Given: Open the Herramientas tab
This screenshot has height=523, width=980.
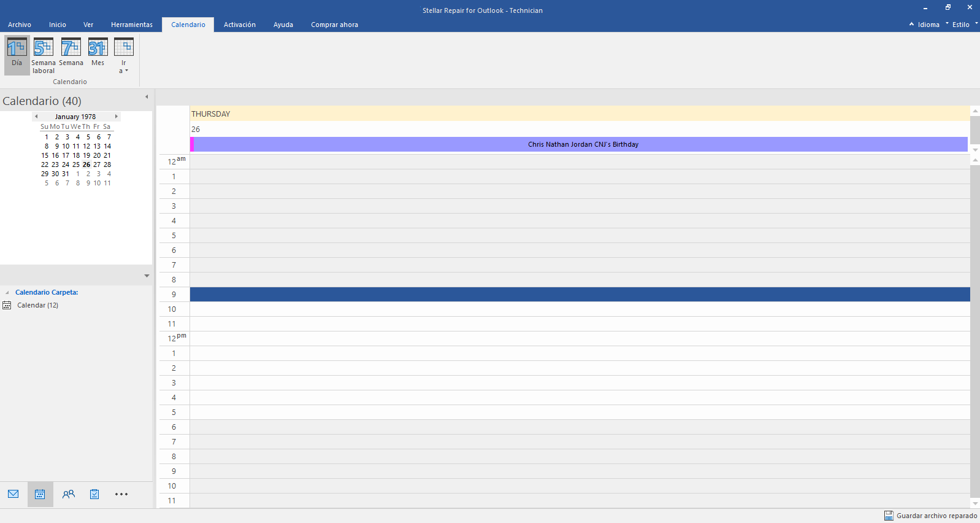Looking at the screenshot, I should tap(132, 25).
